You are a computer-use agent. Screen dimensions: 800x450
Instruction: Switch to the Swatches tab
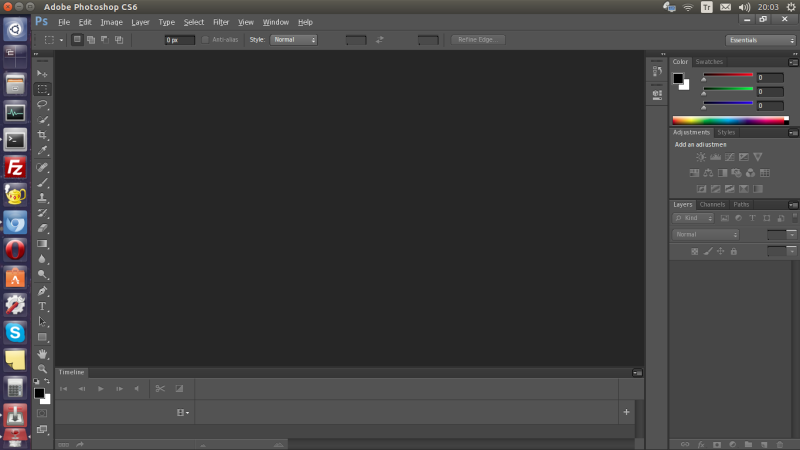point(709,62)
